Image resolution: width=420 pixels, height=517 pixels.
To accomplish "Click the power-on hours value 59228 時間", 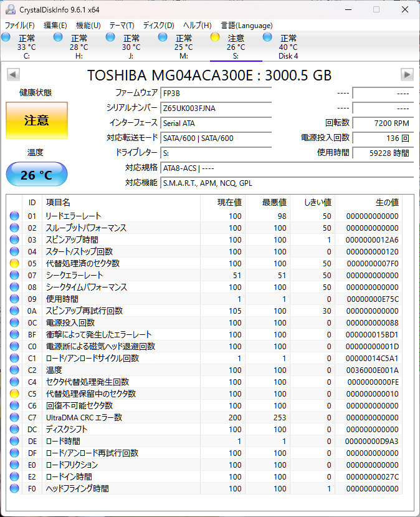I will pyautogui.click(x=383, y=153).
